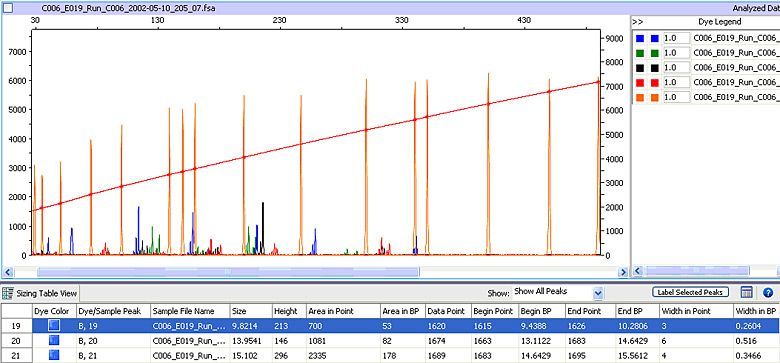780x363 pixels.
Task: Click the plot's horizontal scrollbar left arrow
Action: (7, 272)
